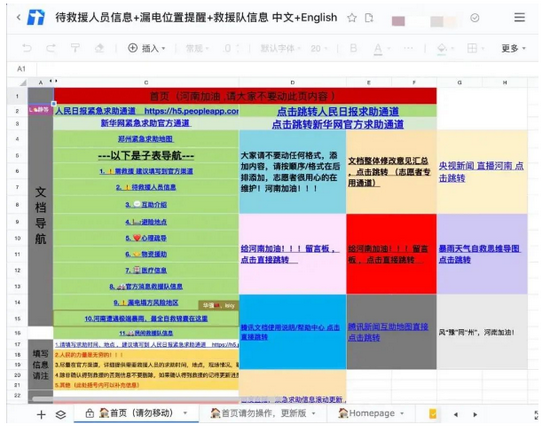Image resolution: width=550 pixels, height=427 pixels.
Task: Select column D header
Action: [292, 82]
